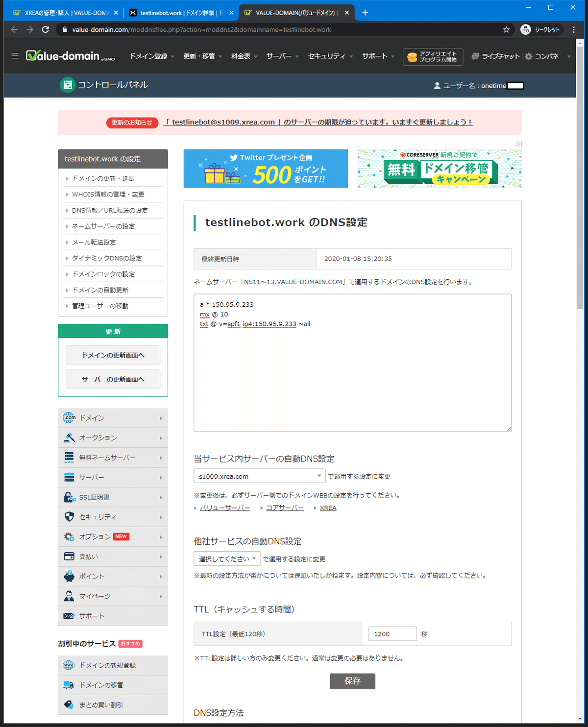Click the TTL seconds input field
Screen dimensions: 588x727
pos(392,633)
